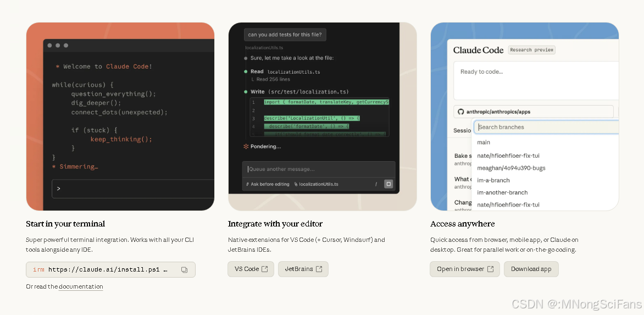Click the while(curious) { code line
The height and width of the screenshot is (315, 644).
pyautogui.click(x=82, y=85)
